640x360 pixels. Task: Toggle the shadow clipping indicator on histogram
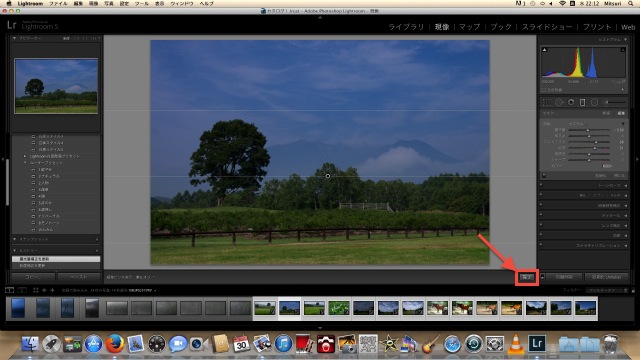[544, 50]
